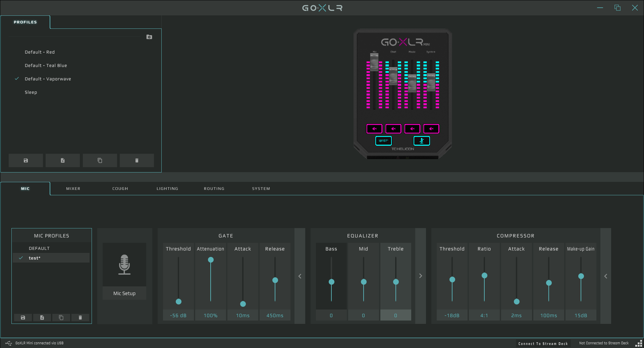Click the Compressor Threshold slider handle
This screenshot has height=348, width=644.
[x=452, y=280]
